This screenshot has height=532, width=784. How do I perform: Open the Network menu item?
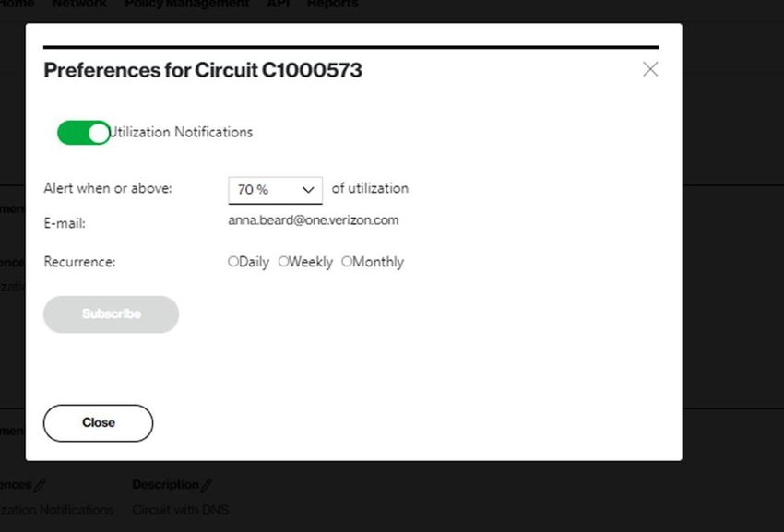(x=79, y=3)
